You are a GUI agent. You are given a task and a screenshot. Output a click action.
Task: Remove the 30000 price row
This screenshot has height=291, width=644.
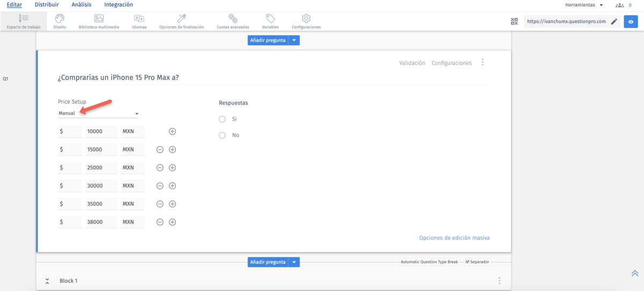(x=160, y=186)
